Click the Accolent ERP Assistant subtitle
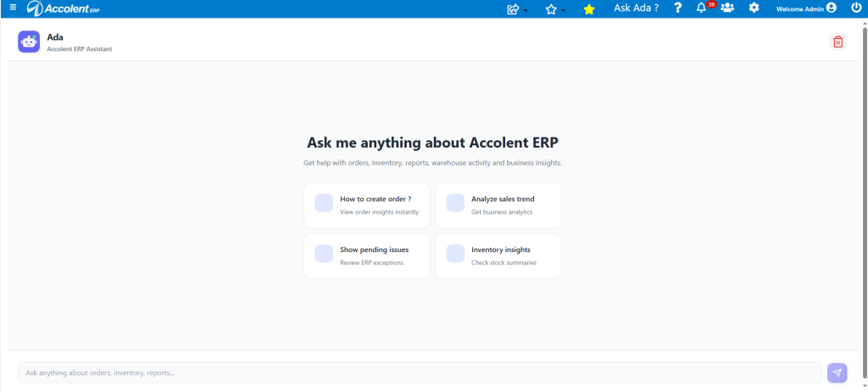This screenshot has width=868, height=392. (x=80, y=49)
